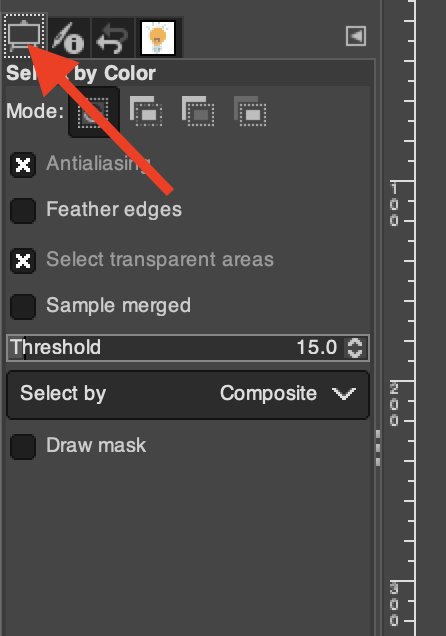Switch to the Device Status tab
Screen dimensions: 446x636
(x=69, y=38)
